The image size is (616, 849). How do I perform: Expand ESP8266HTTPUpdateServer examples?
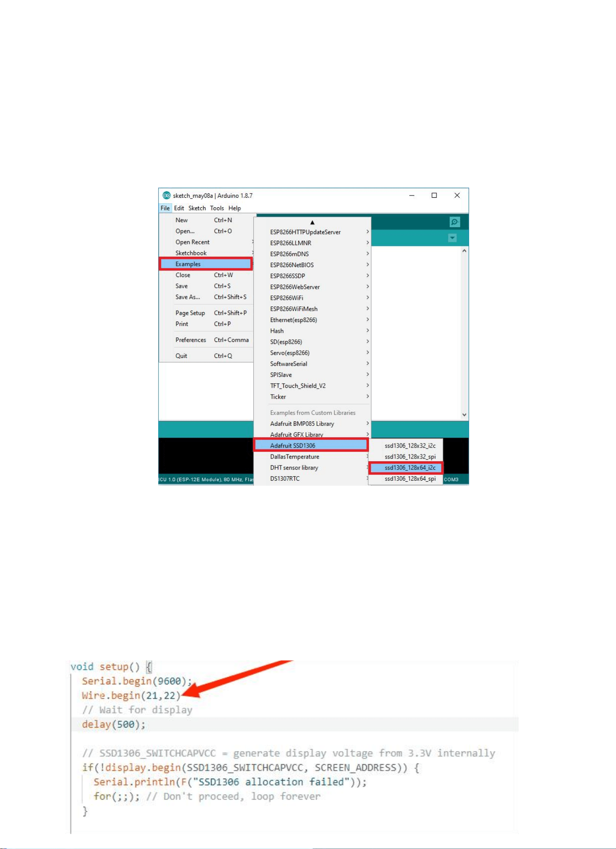[312, 232]
